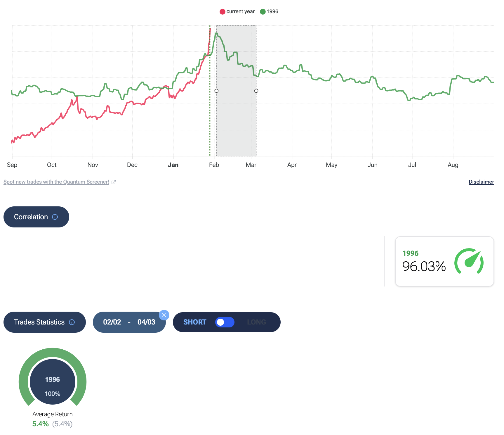Click the right handle of the shaded range
This screenshot has height=435, width=504.
point(256,91)
